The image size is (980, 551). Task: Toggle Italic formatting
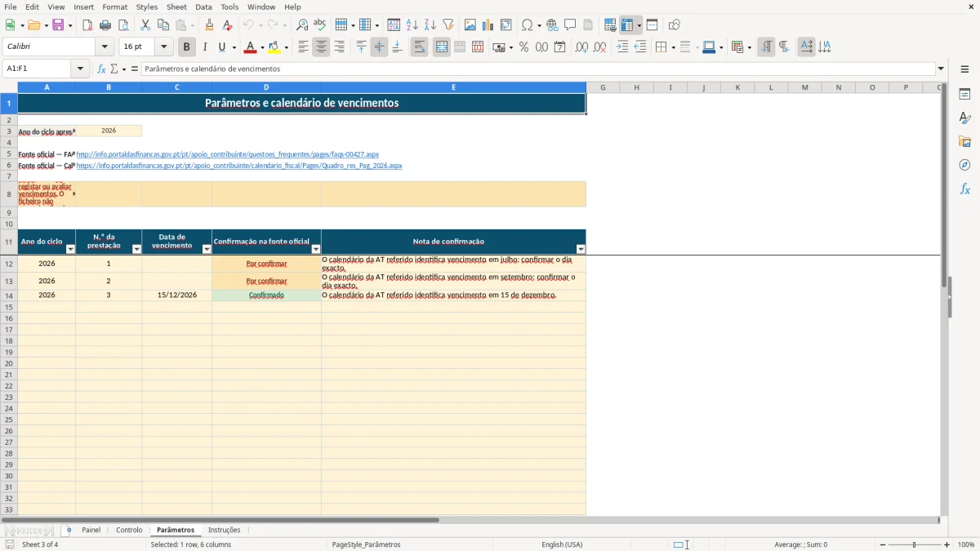pos(205,47)
